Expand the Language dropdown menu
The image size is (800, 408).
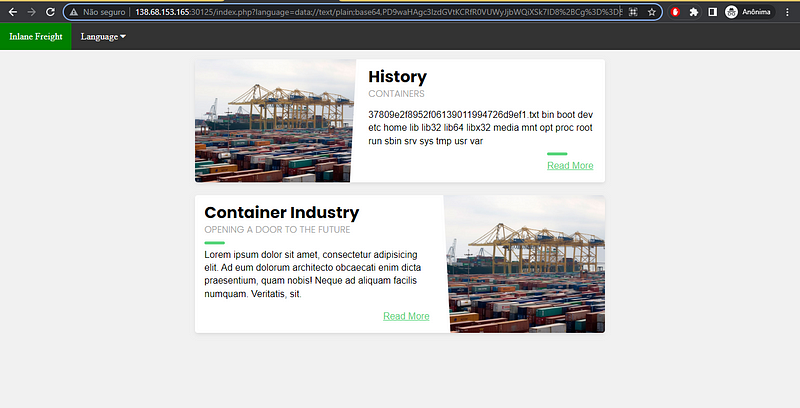(103, 36)
